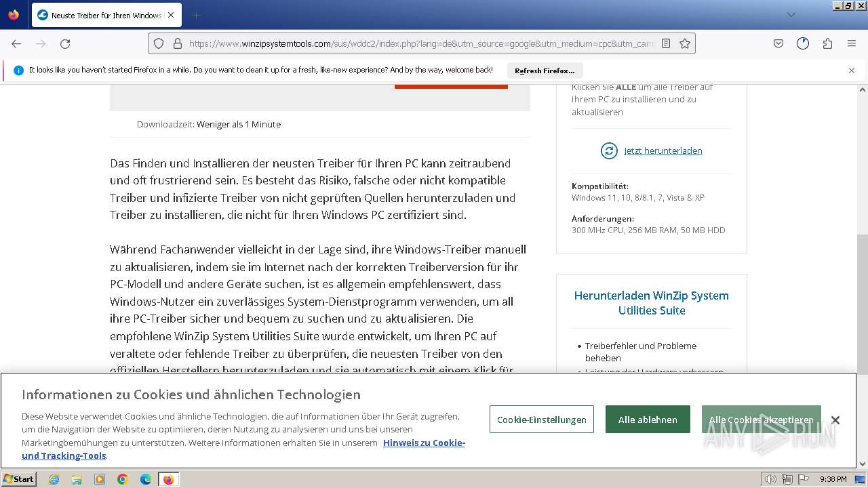Screen dimensions: 868x488
Task: Click scrollbar up arrow
Action: click(x=862, y=89)
